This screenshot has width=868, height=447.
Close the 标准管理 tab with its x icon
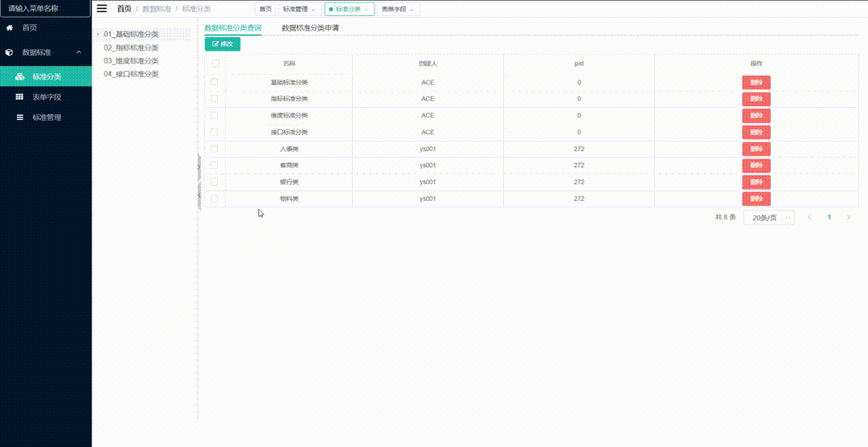click(313, 10)
